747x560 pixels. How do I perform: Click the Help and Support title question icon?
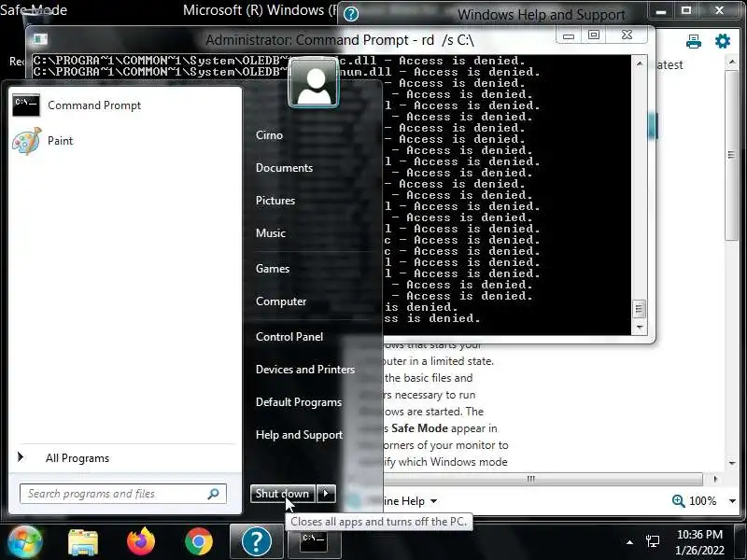click(x=351, y=14)
